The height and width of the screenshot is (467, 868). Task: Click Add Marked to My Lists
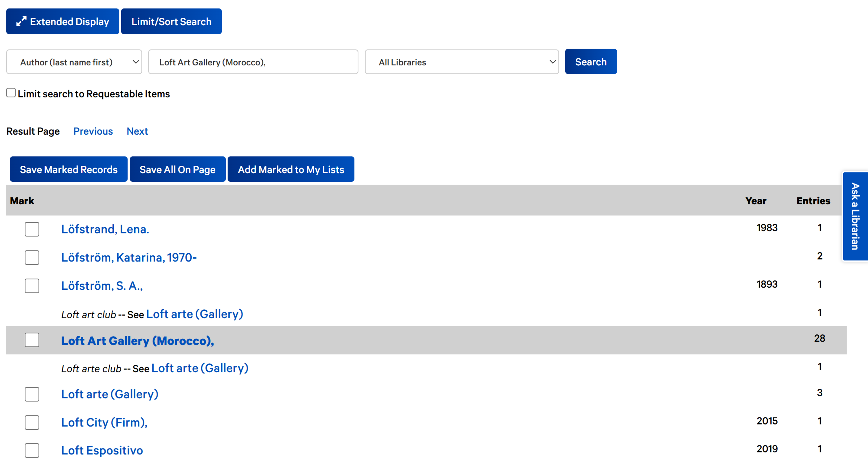(x=291, y=169)
